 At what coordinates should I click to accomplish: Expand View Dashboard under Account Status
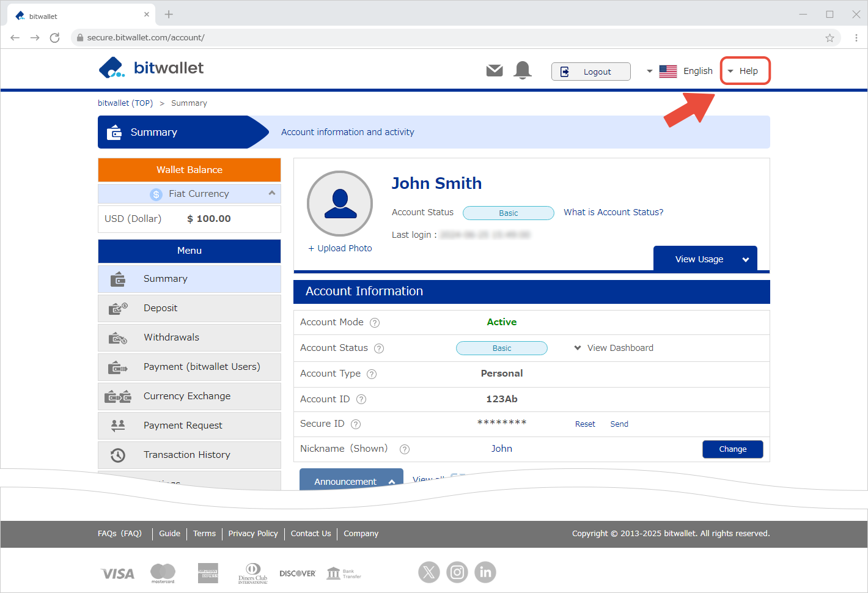[614, 348]
